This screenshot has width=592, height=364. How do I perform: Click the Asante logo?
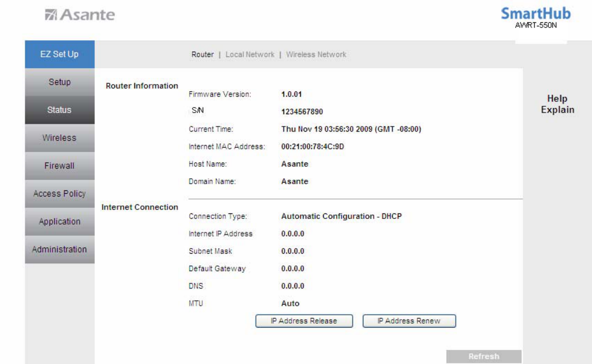[80, 15]
